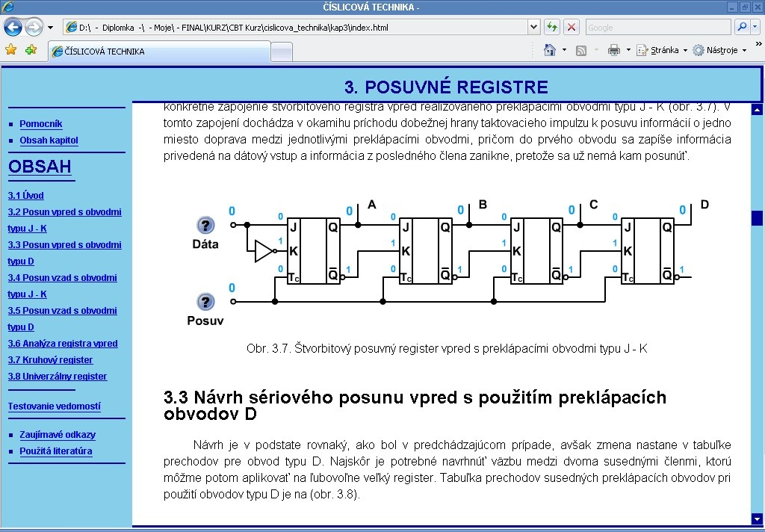
Task: Click the Google search box
Action: point(658,28)
